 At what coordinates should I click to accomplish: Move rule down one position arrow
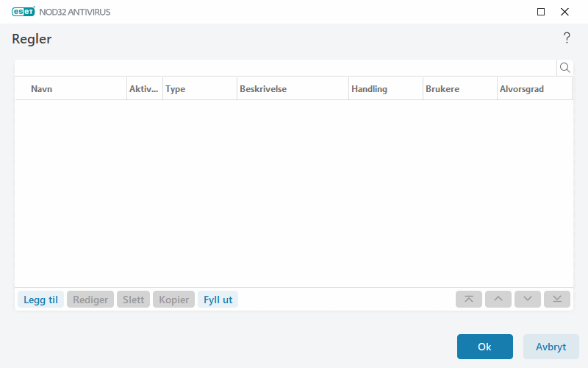pos(528,300)
